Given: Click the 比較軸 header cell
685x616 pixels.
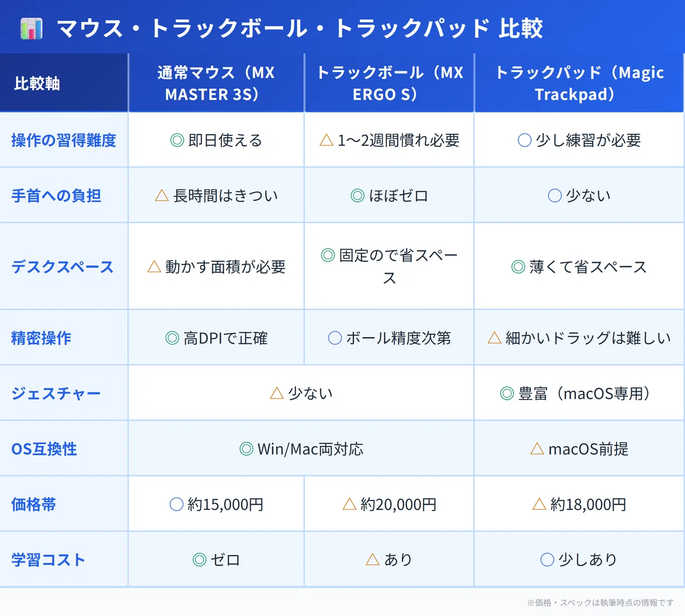Looking at the screenshot, I should (x=64, y=83).
